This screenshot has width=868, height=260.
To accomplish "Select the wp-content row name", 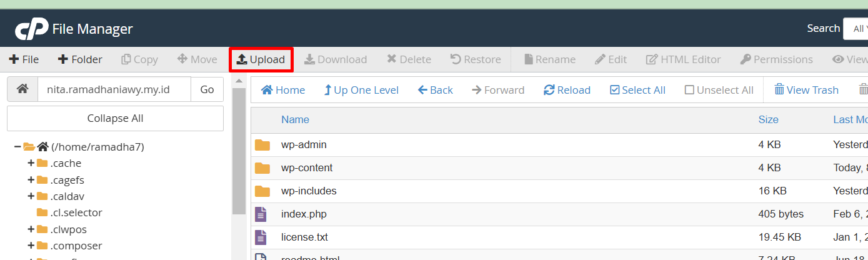I will coord(307,168).
